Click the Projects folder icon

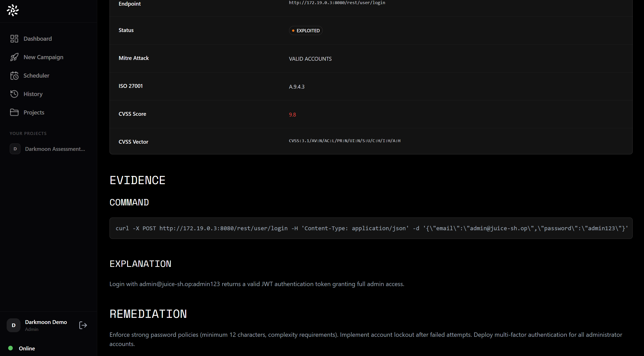(x=14, y=112)
